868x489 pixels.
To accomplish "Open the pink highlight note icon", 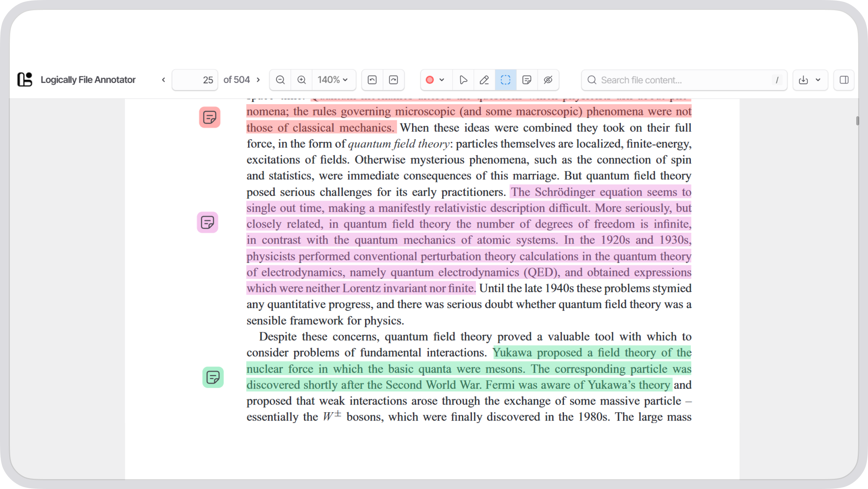I will [x=208, y=222].
